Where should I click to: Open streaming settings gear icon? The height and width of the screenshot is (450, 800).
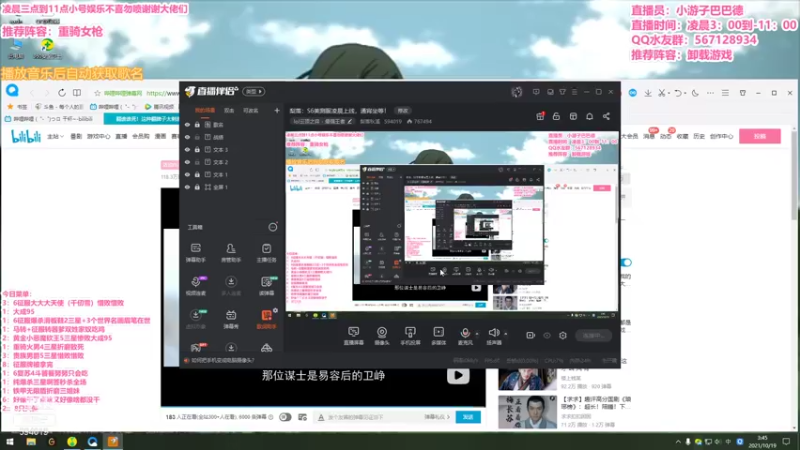(x=563, y=335)
